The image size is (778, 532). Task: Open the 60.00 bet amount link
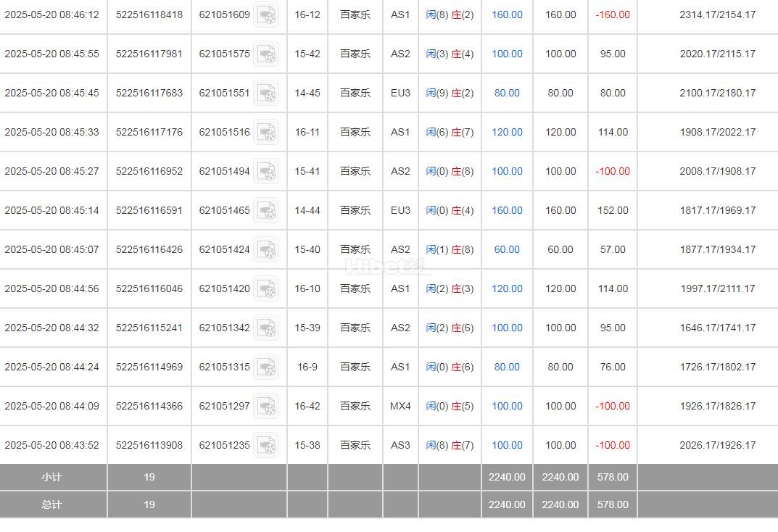tap(507, 249)
